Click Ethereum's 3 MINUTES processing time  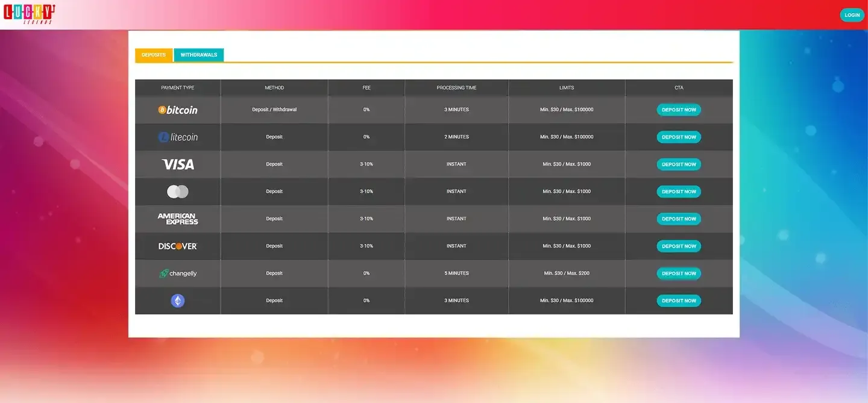(456, 301)
